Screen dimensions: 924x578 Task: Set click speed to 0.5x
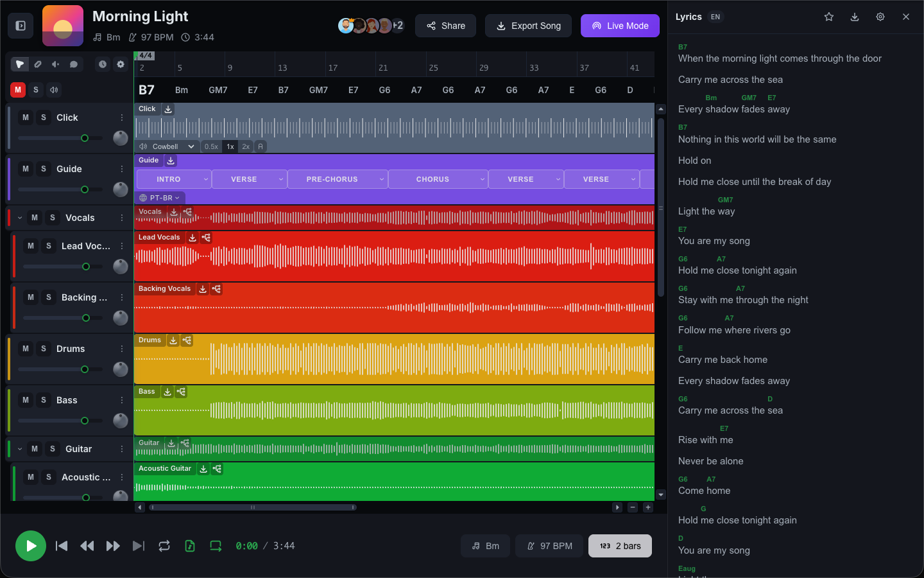pyautogui.click(x=212, y=146)
